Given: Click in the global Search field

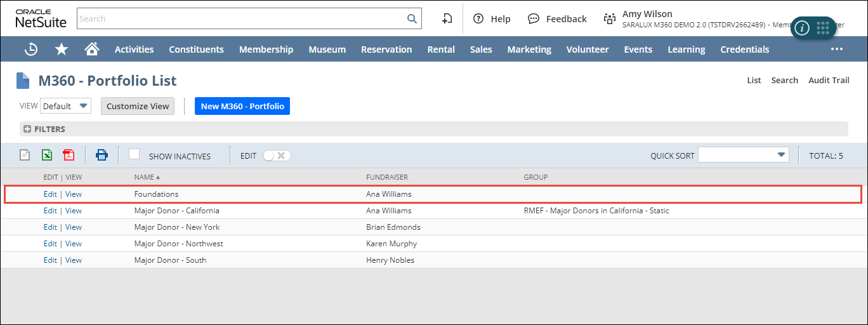Looking at the screenshot, I should click(x=241, y=19).
